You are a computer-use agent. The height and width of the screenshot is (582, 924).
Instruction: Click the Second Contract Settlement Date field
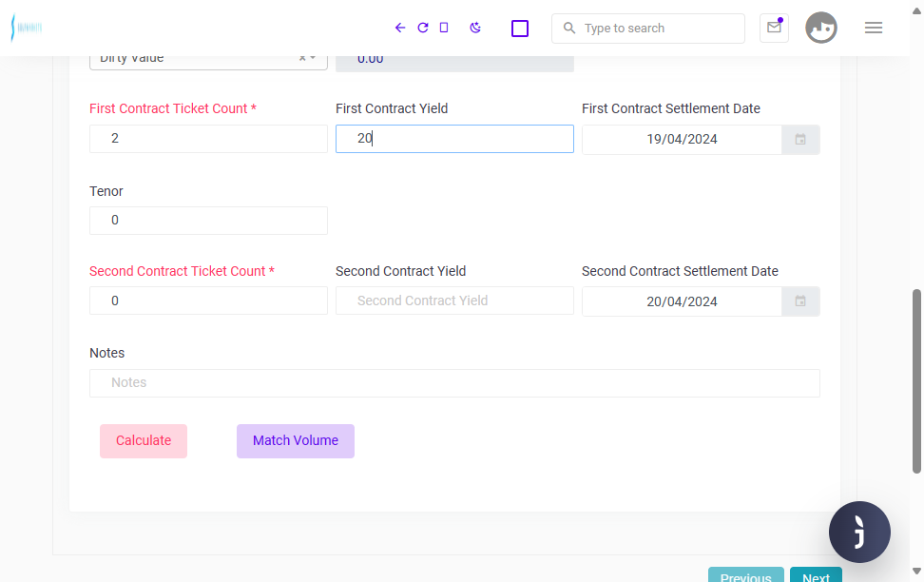pos(682,301)
